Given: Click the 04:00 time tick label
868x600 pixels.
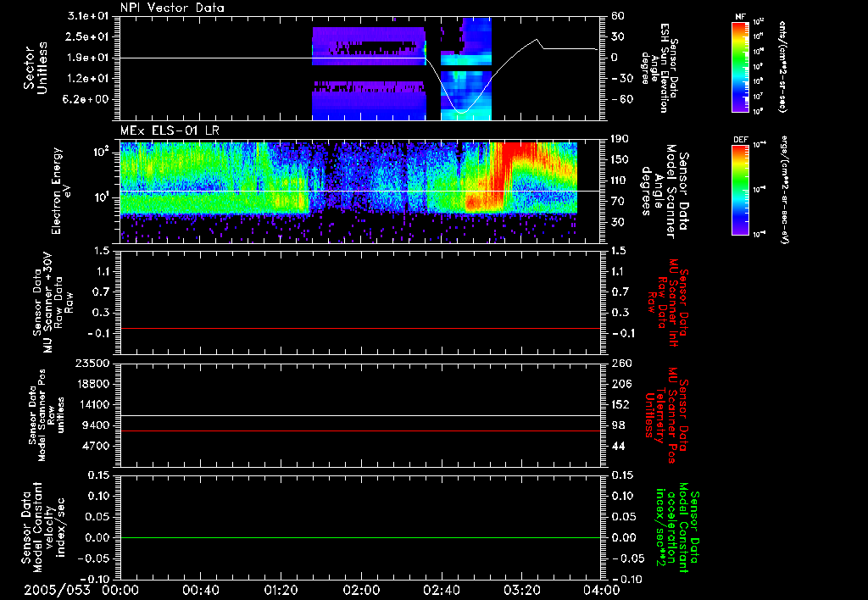Looking at the screenshot, I should pyautogui.click(x=602, y=590).
